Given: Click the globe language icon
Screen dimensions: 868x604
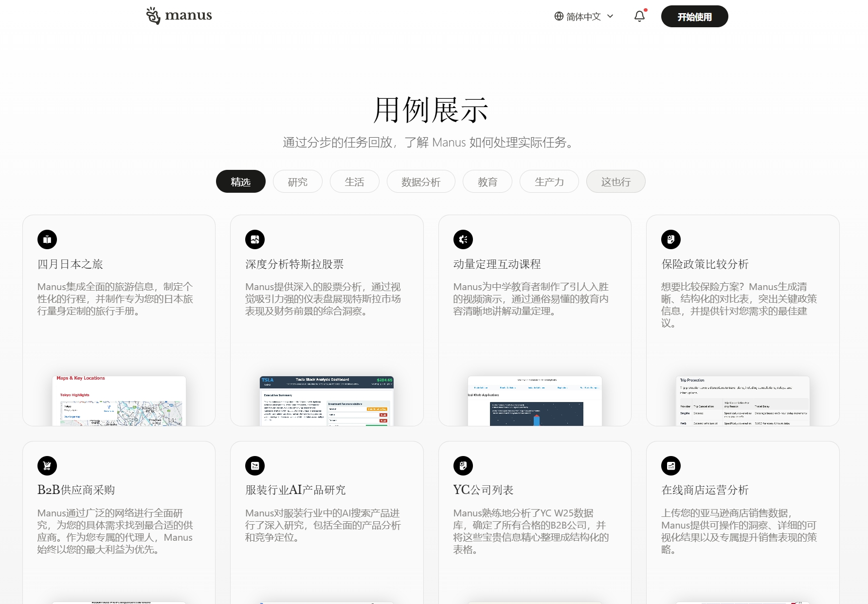Looking at the screenshot, I should click(559, 17).
